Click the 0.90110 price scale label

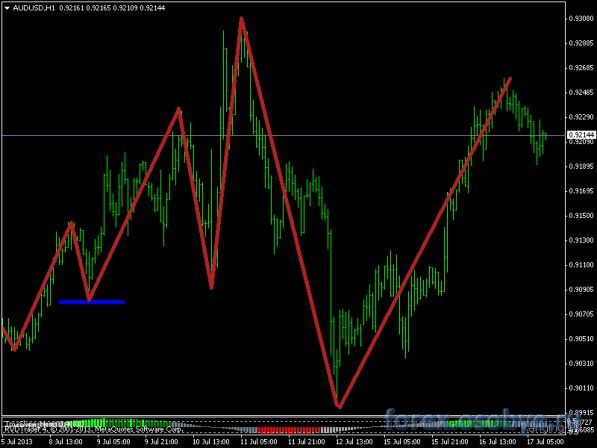point(581,388)
